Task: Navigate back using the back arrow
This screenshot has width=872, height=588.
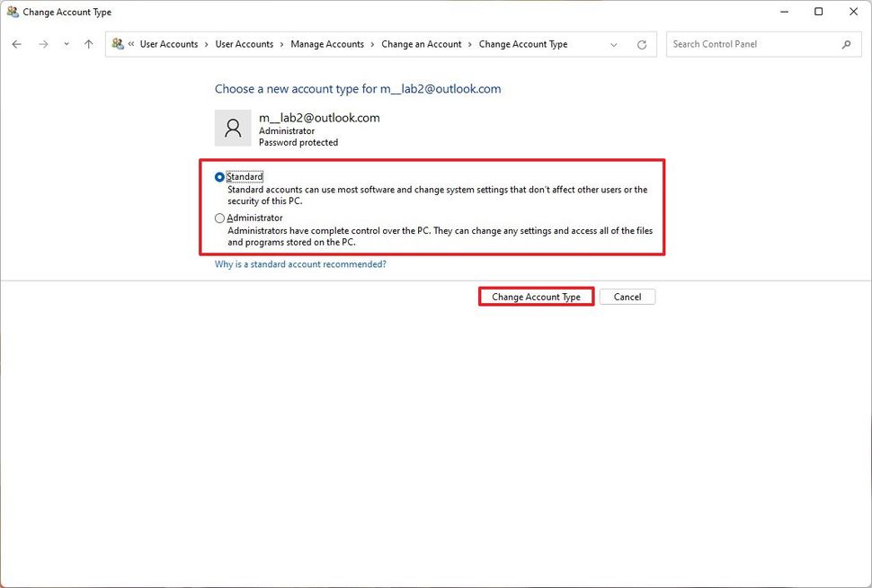Action: click(15, 43)
